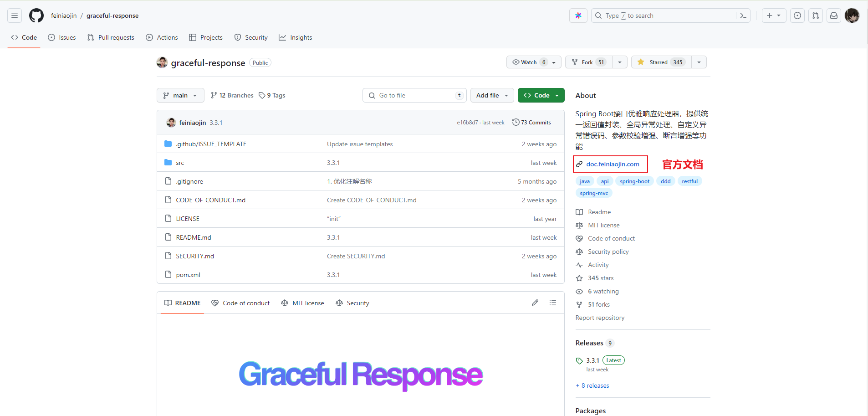Click the repository owner avatar beside graceful-response
Image resolution: width=868 pixels, height=416 pixels.
pos(162,62)
